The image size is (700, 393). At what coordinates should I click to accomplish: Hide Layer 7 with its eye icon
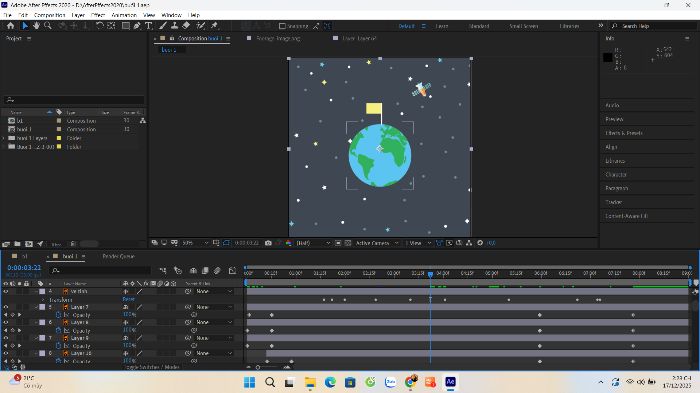coord(6,307)
